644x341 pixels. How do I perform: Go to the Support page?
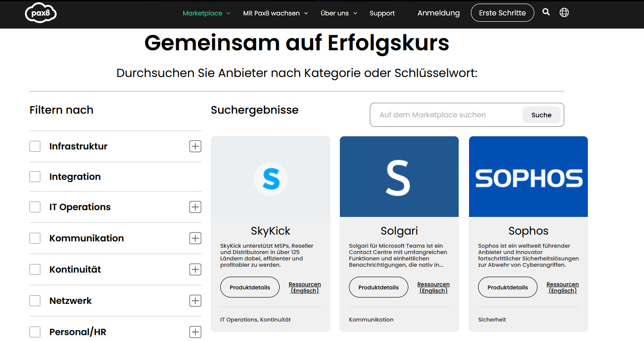(382, 13)
